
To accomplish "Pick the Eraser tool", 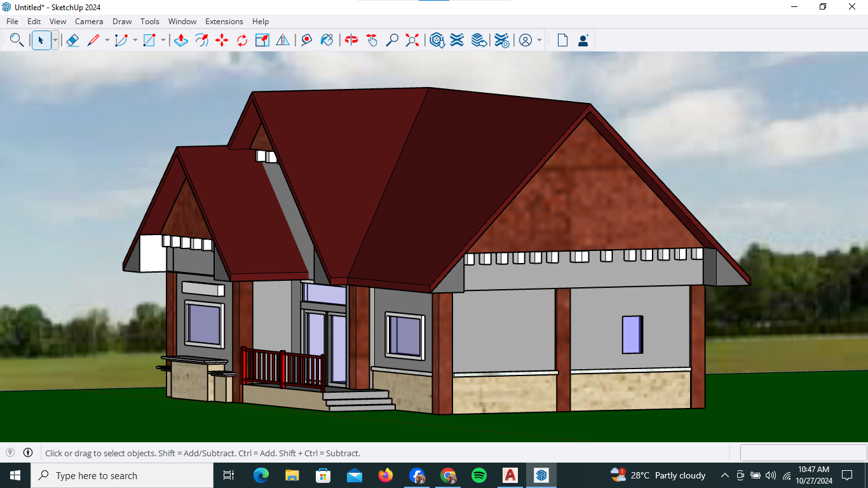I will (72, 40).
